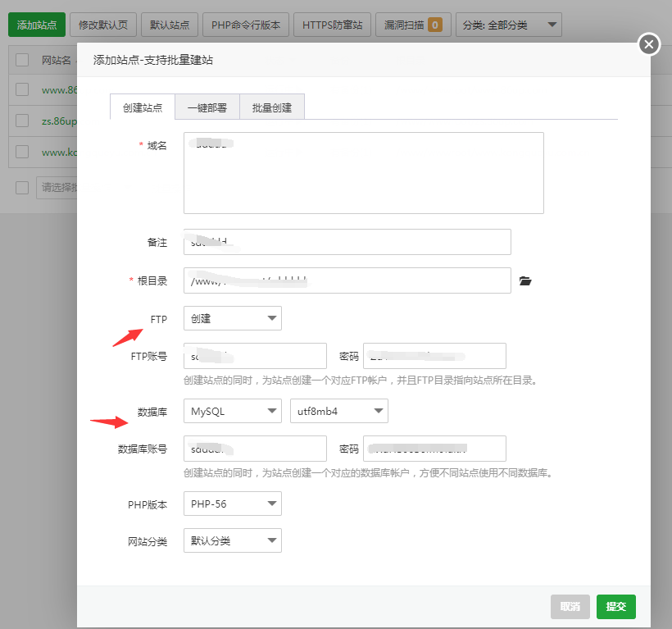Switch to the 创建站点 tab

[x=143, y=107]
